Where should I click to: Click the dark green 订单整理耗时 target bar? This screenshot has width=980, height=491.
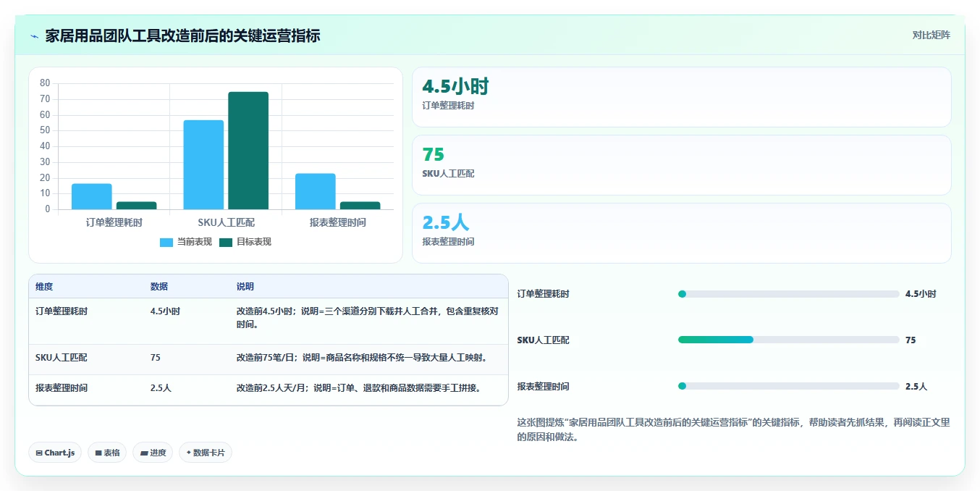(x=137, y=206)
